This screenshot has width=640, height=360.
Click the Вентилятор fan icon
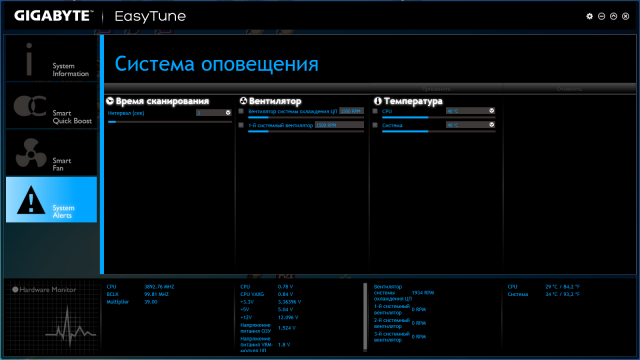tap(243, 101)
